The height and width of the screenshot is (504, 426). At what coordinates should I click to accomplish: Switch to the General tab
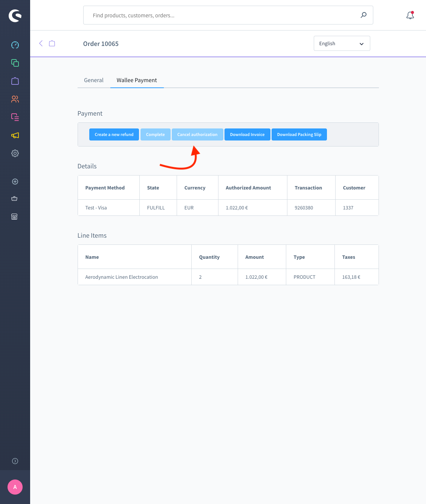click(x=93, y=80)
